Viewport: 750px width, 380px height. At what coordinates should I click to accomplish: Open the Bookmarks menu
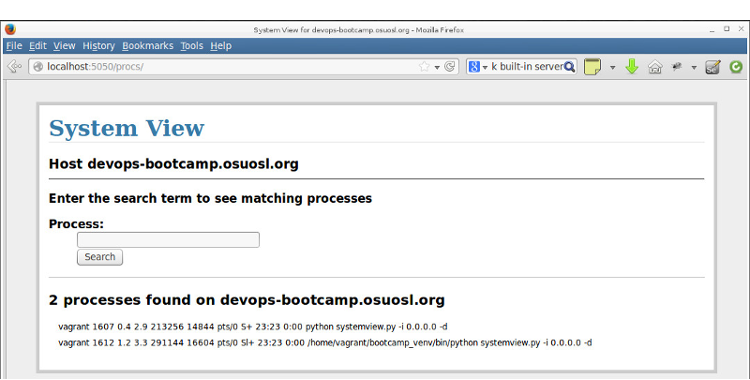tap(148, 46)
